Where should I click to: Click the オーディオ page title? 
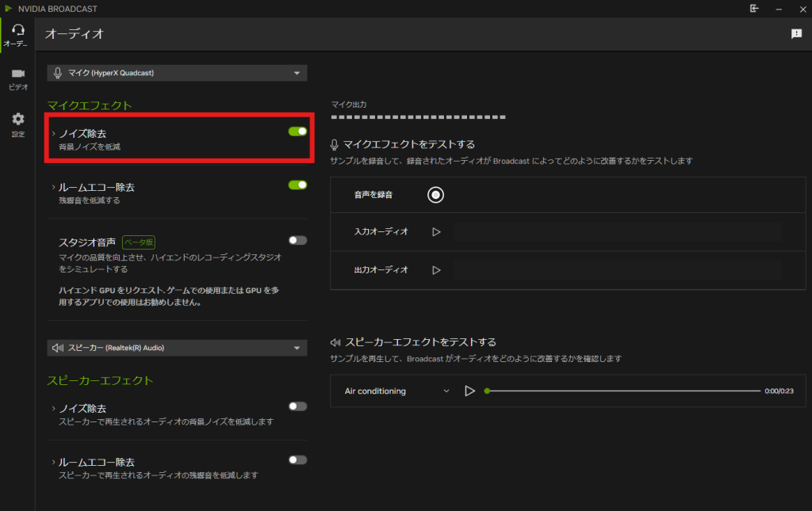[x=75, y=34]
